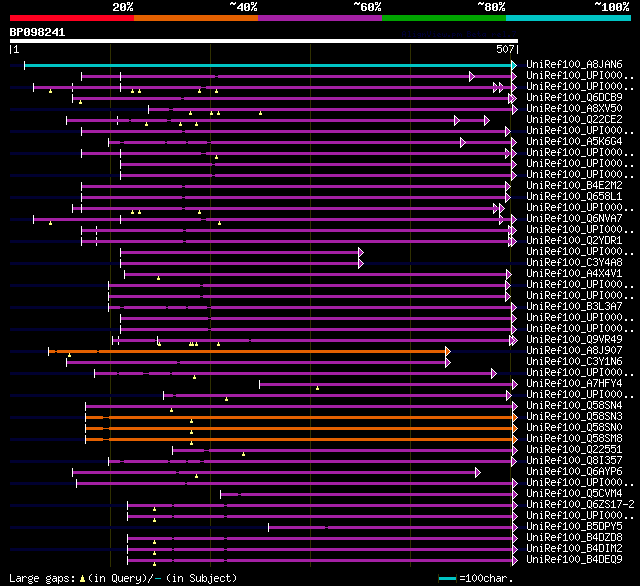This screenshot has width=640, height=586.
Task: Click the red 20% identity legend segment
Action: coord(72,18)
